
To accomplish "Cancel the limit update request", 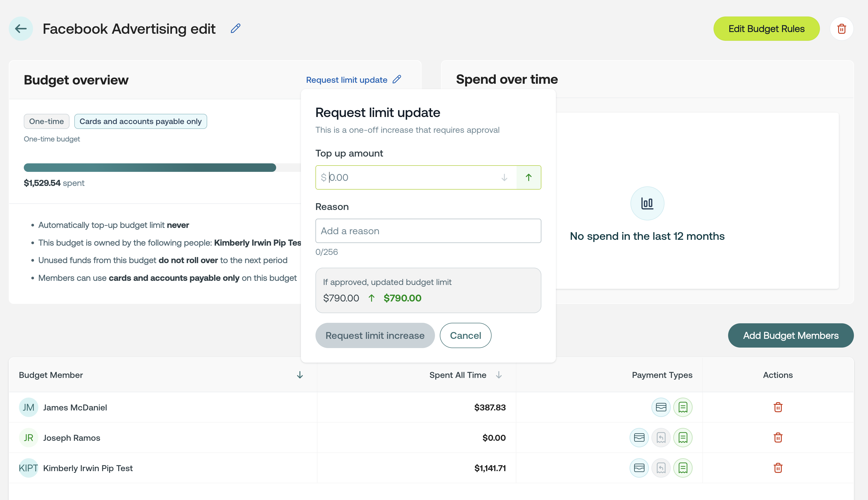I will point(465,335).
